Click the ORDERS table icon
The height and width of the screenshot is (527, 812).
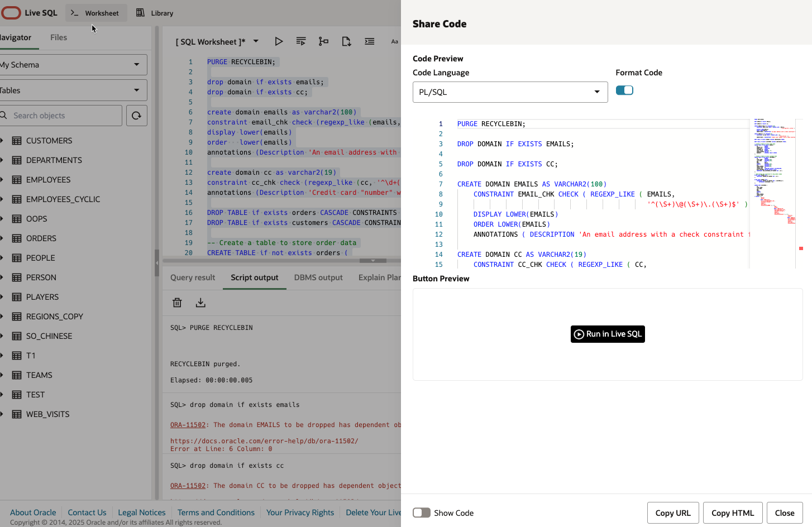point(17,238)
